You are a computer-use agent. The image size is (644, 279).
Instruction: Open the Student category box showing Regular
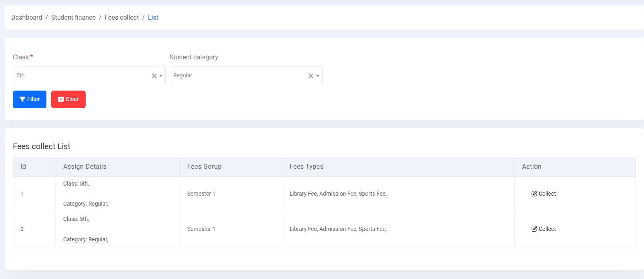tap(236, 75)
